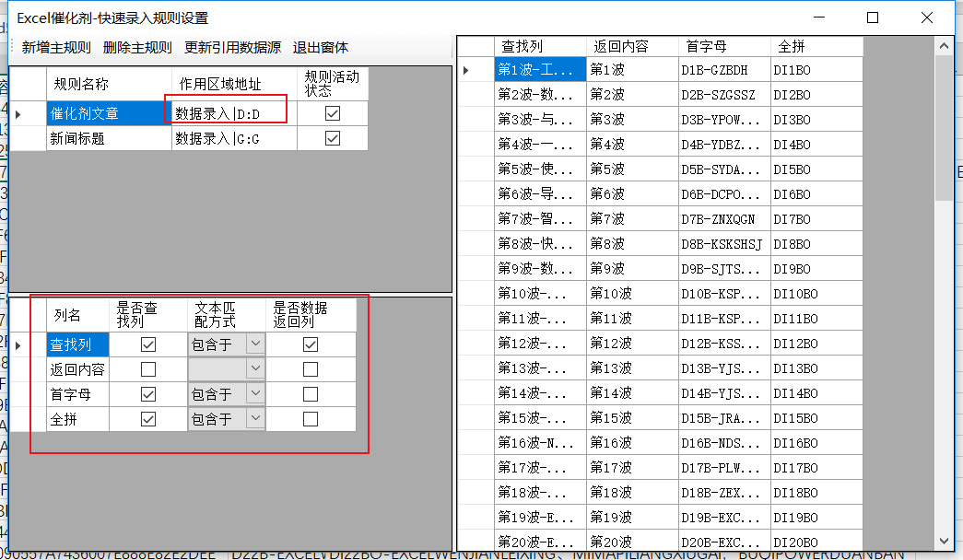Click 返回内容 header in data grid
This screenshot has height=560, width=963.
pos(632,47)
